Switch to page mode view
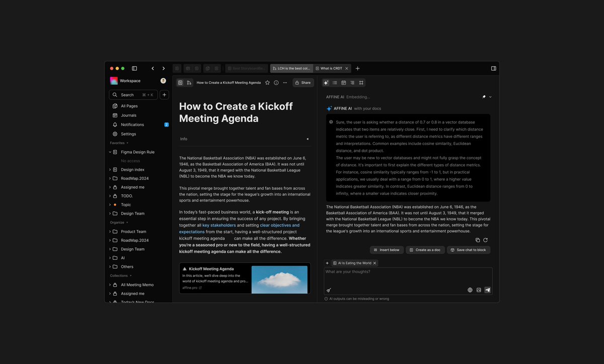This screenshot has height=364, width=604. (180, 83)
